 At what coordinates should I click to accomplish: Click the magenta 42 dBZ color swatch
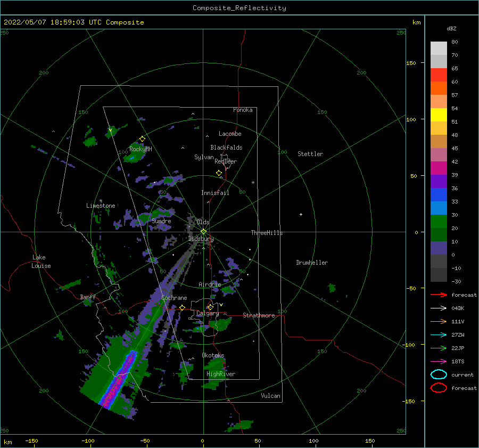(x=439, y=168)
